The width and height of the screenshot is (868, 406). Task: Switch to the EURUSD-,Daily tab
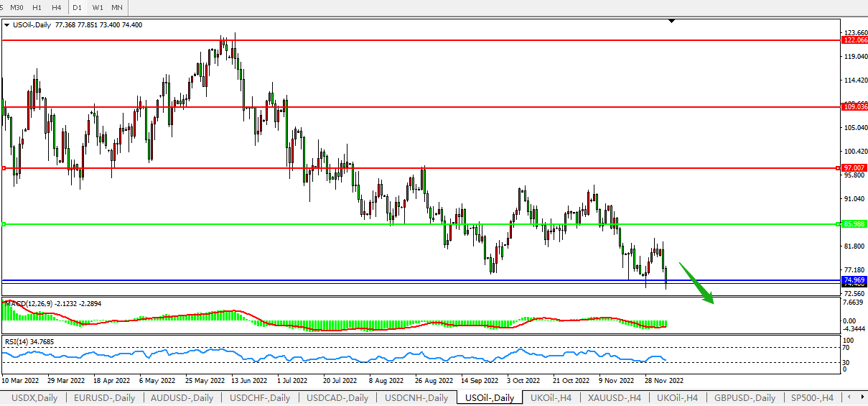[104, 397]
